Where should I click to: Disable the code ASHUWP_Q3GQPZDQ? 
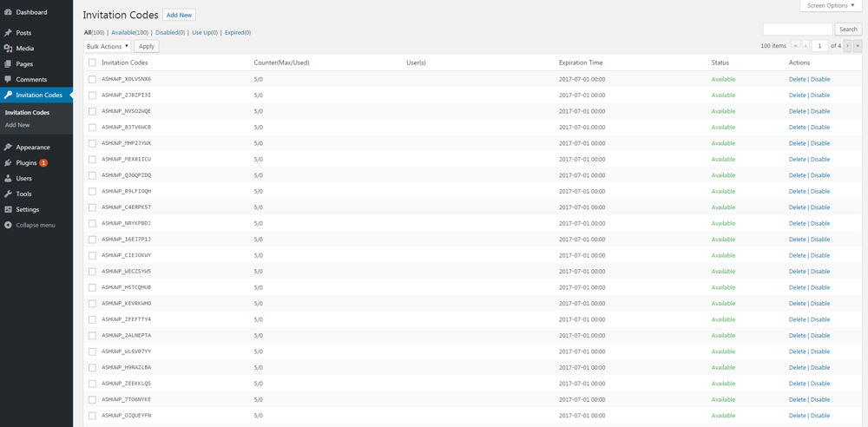point(820,175)
